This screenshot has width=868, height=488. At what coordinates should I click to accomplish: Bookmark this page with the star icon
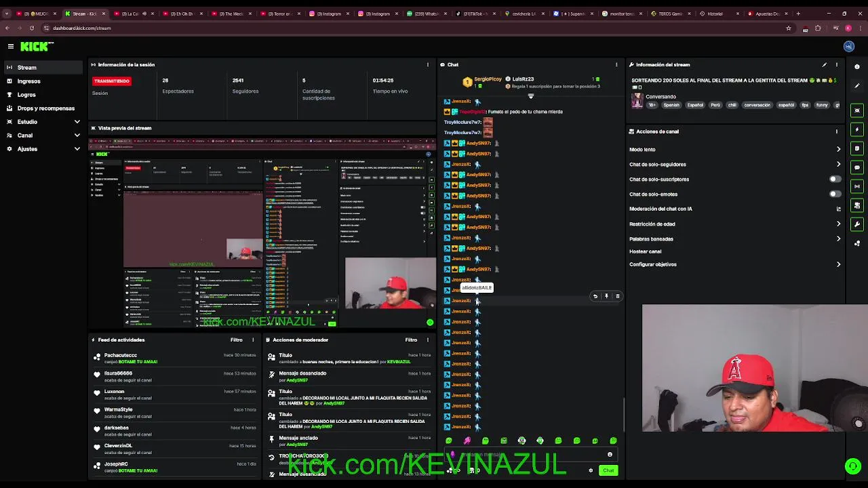(788, 28)
